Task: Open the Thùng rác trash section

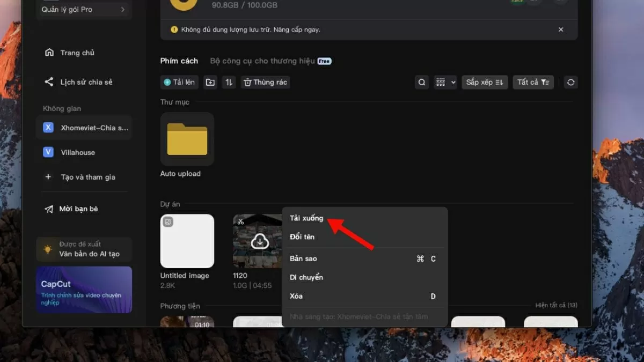Action: point(265,82)
